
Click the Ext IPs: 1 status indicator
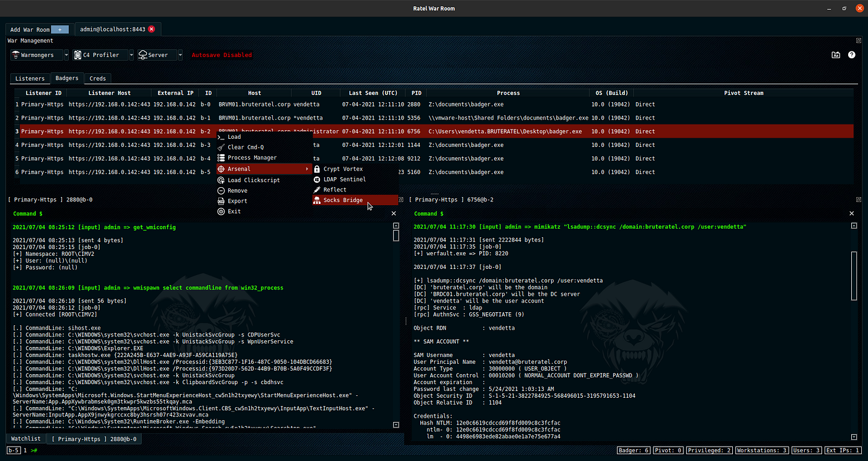pyautogui.click(x=843, y=450)
